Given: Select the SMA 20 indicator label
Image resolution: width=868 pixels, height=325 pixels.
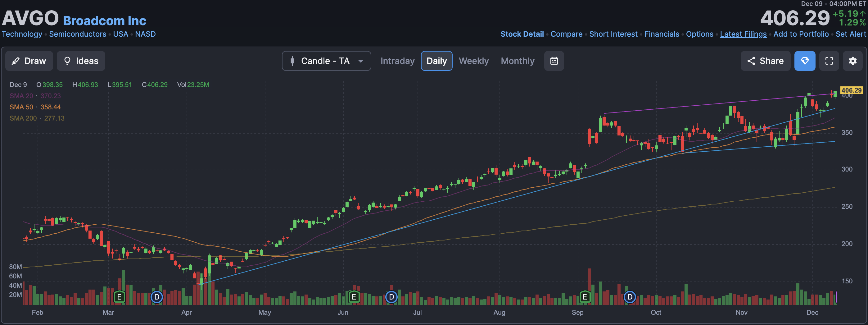Looking at the screenshot, I should [21, 96].
